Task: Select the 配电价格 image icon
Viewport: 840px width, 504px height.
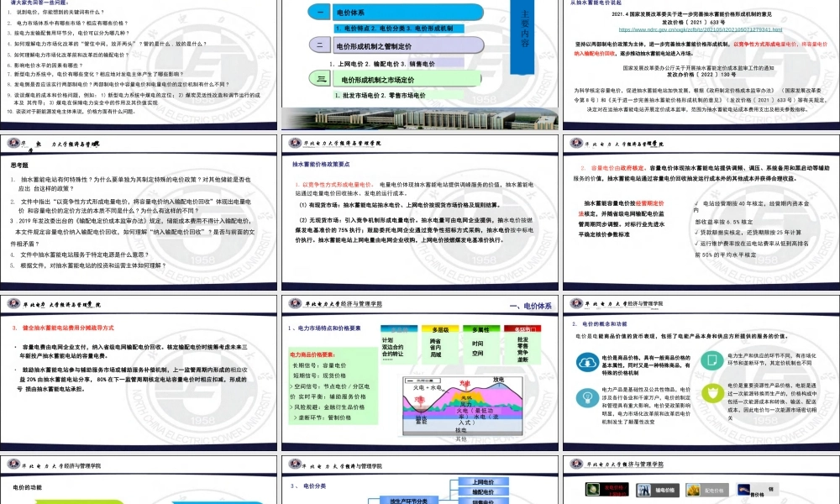Action: (693, 489)
